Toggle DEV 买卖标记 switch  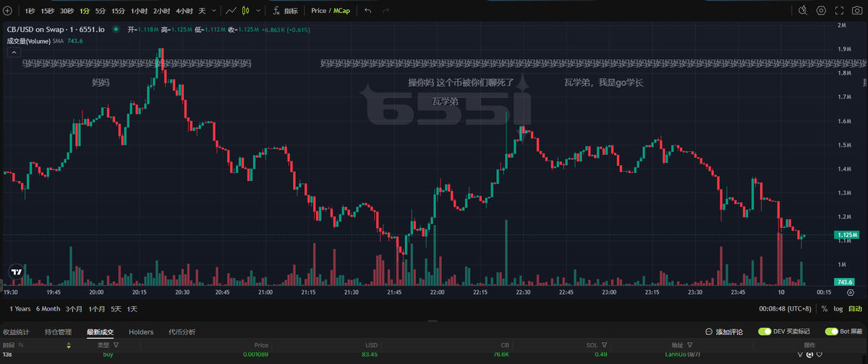tap(765, 331)
